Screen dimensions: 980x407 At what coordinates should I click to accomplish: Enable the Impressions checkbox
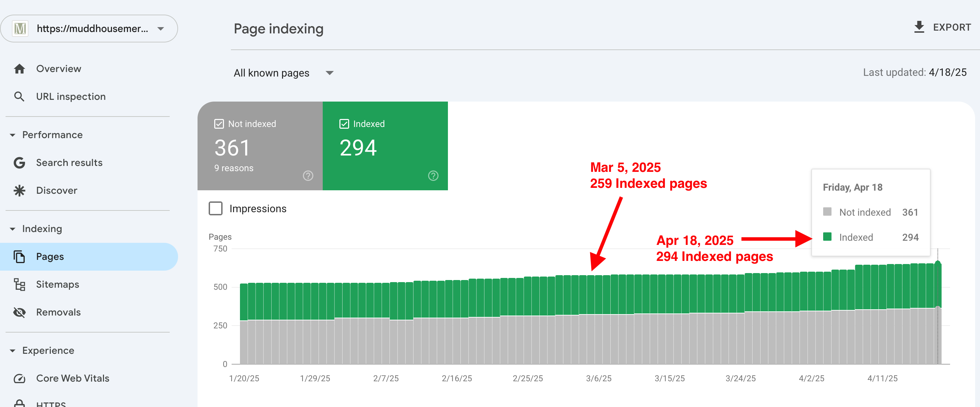(216, 208)
